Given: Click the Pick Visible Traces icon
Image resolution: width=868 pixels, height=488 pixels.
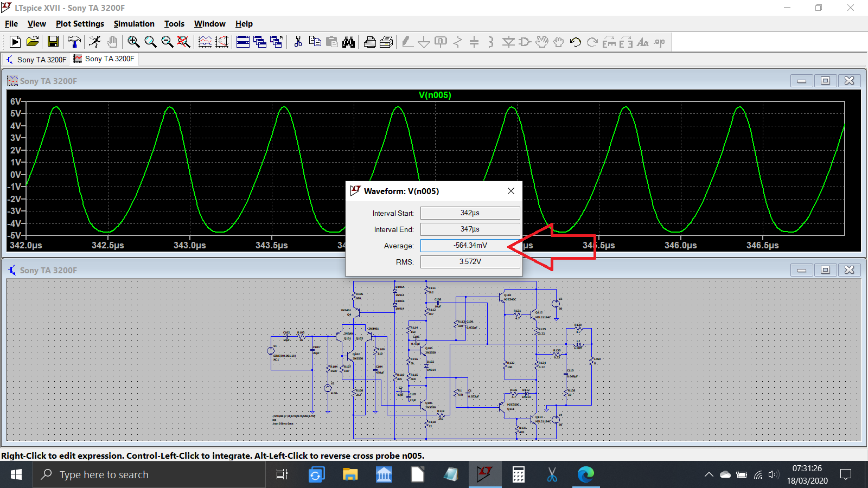Looking at the screenshot, I should (205, 42).
